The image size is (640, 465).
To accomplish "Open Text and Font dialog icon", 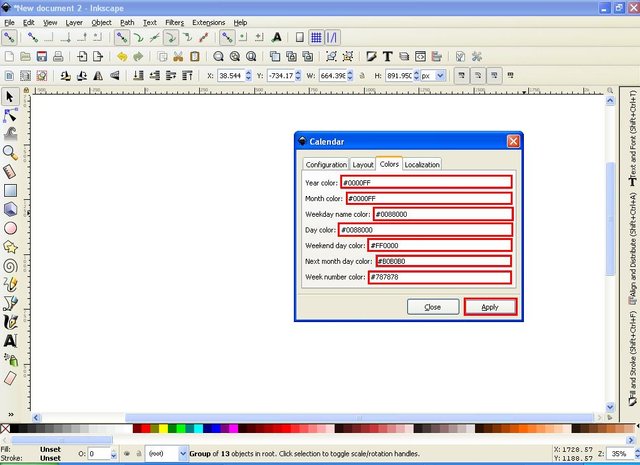I will pos(387,56).
